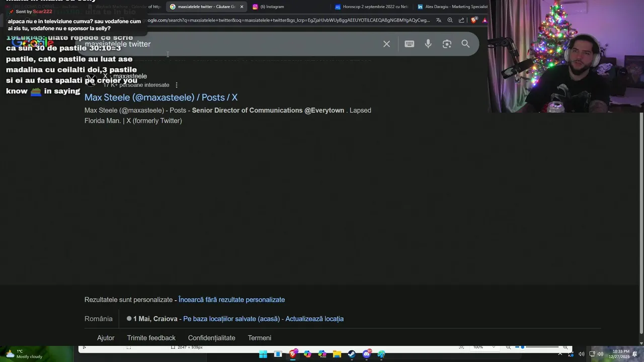Image resolution: width=644 pixels, height=362 pixels.
Task: Open Confidențialitate footer link
Action: click(x=211, y=338)
